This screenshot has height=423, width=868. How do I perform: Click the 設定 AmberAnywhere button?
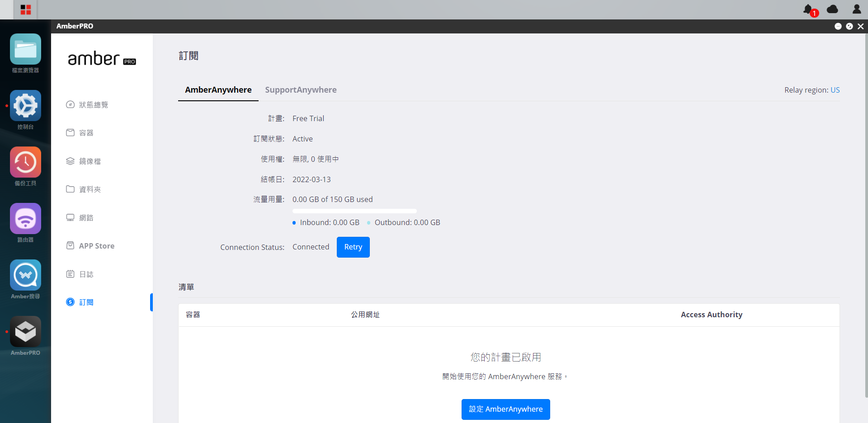505,409
